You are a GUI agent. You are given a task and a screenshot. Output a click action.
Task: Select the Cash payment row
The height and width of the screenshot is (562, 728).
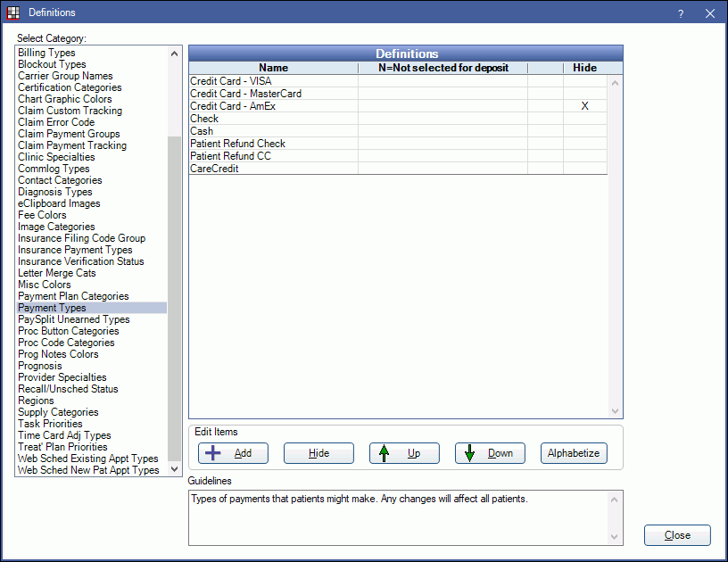(398, 131)
